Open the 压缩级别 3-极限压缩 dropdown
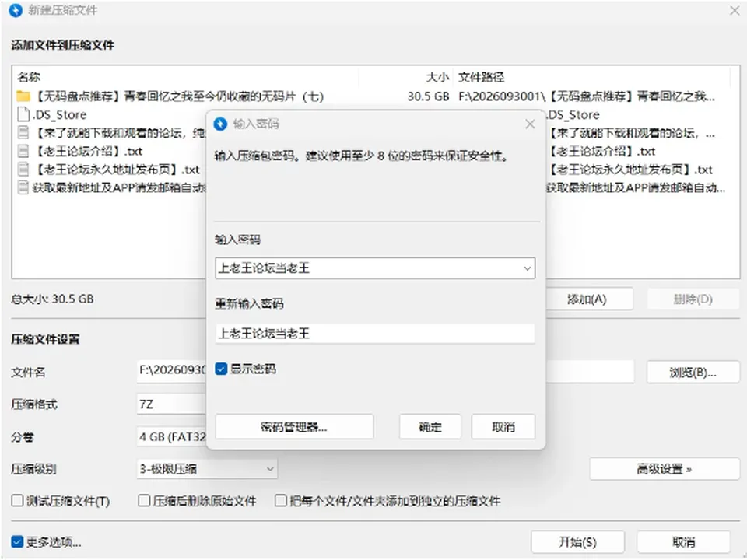 click(207, 469)
